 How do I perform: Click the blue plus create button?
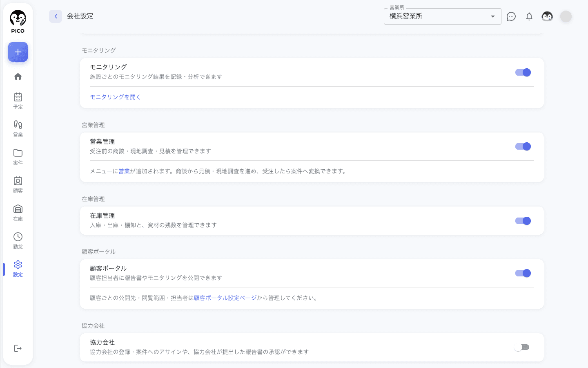[18, 52]
